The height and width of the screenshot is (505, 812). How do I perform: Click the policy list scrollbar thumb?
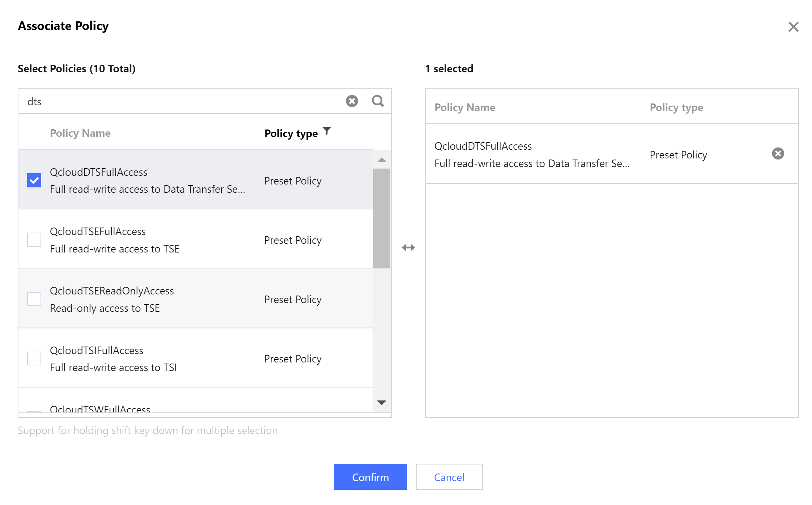[x=382, y=218]
